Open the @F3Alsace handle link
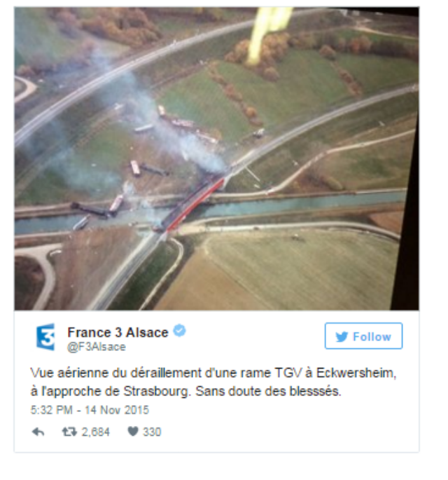 97,347
